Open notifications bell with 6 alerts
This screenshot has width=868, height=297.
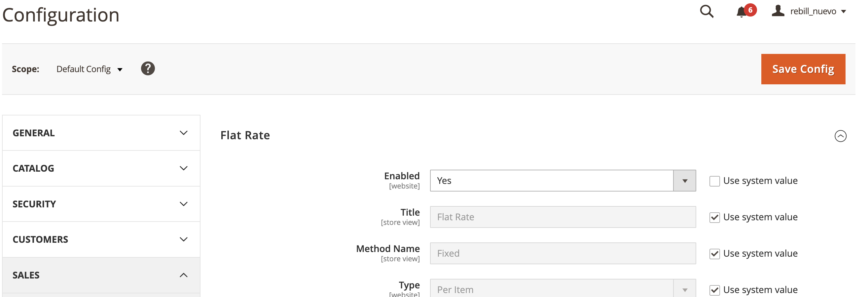(746, 11)
